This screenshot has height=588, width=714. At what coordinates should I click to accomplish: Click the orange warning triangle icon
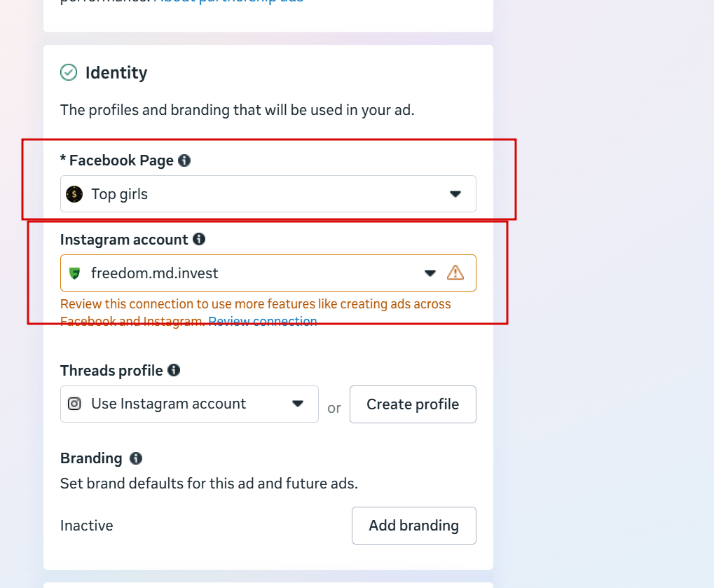[455, 273]
